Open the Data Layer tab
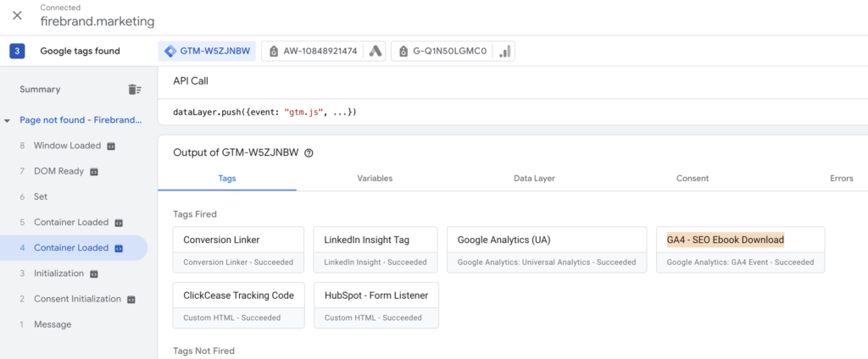 click(x=534, y=179)
